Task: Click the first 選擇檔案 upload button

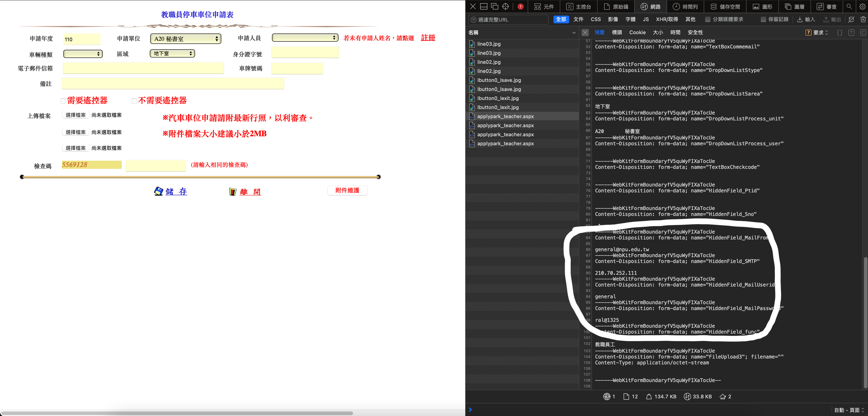Action: point(76,115)
